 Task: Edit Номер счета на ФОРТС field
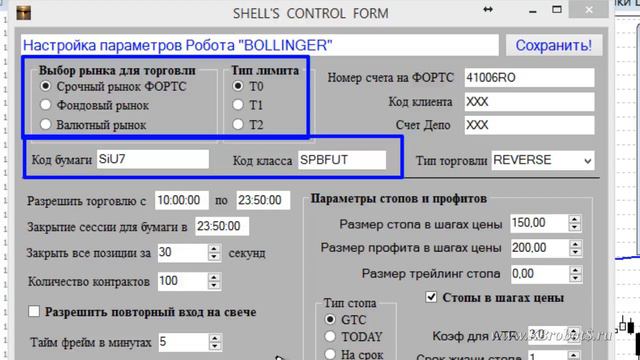coord(529,78)
